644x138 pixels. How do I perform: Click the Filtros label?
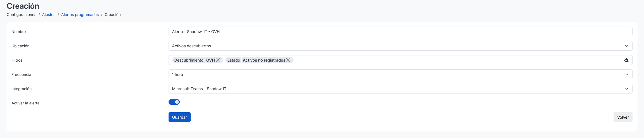[x=17, y=60]
